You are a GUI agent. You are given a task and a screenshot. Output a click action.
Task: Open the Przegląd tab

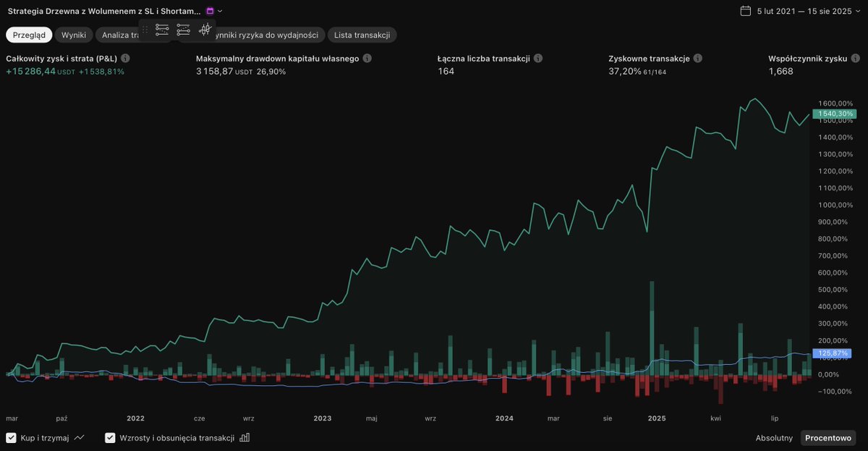pyautogui.click(x=30, y=35)
